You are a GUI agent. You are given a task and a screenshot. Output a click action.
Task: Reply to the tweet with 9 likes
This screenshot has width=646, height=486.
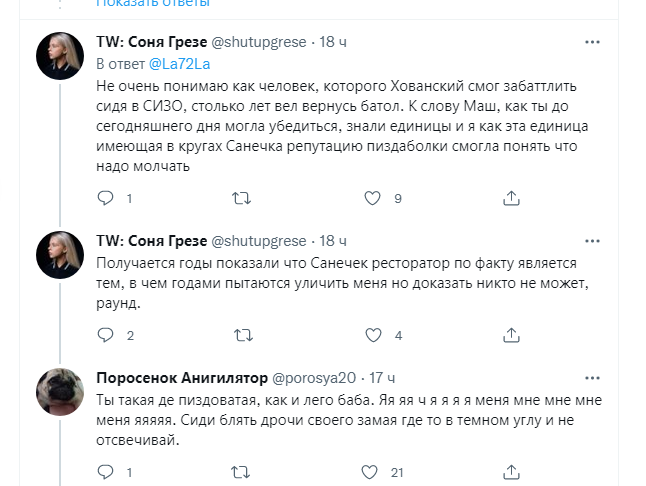tap(106, 199)
